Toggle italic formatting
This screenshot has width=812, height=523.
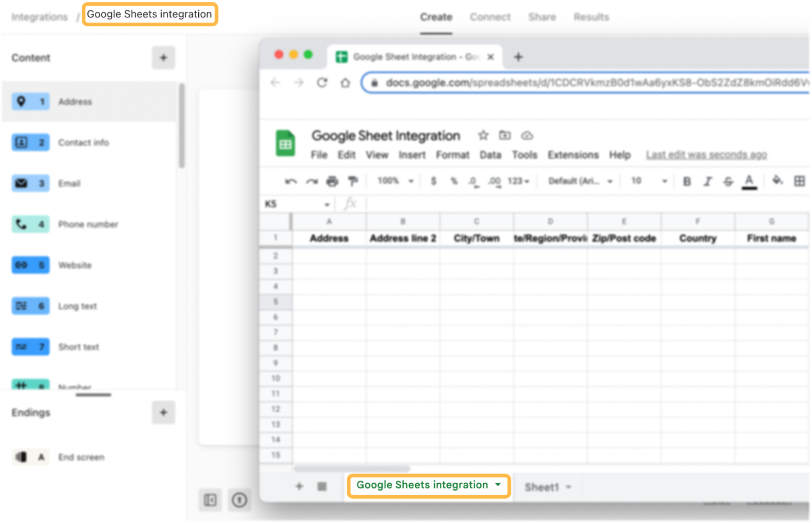(708, 182)
